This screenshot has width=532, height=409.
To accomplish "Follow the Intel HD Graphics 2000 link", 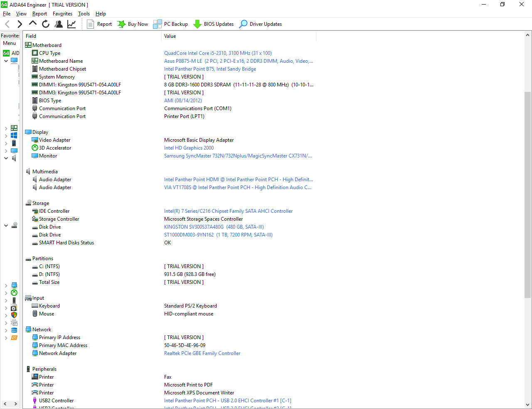I will tap(189, 148).
